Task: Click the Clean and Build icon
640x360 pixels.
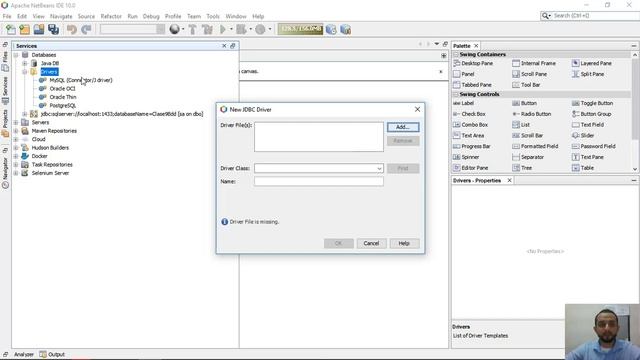Action: click(207, 29)
